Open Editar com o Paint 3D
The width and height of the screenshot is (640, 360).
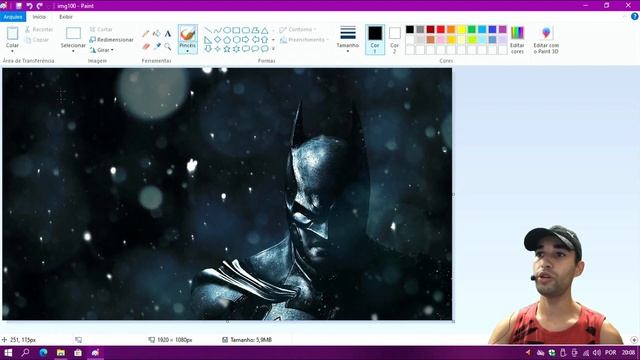tap(546, 40)
